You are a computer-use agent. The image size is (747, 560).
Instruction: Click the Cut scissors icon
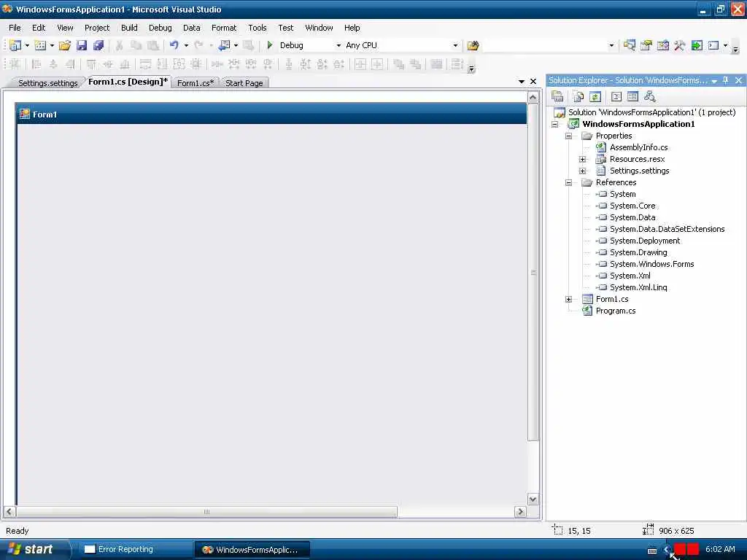point(119,45)
